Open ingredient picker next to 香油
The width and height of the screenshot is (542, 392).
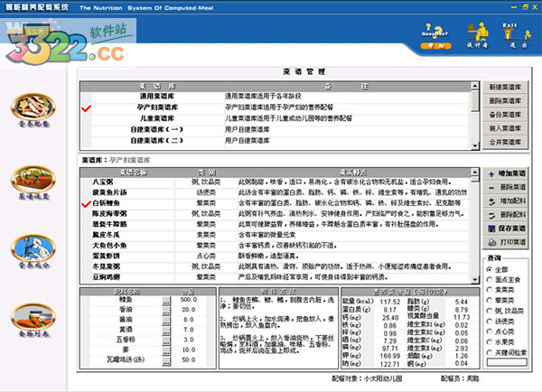tap(165, 309)
